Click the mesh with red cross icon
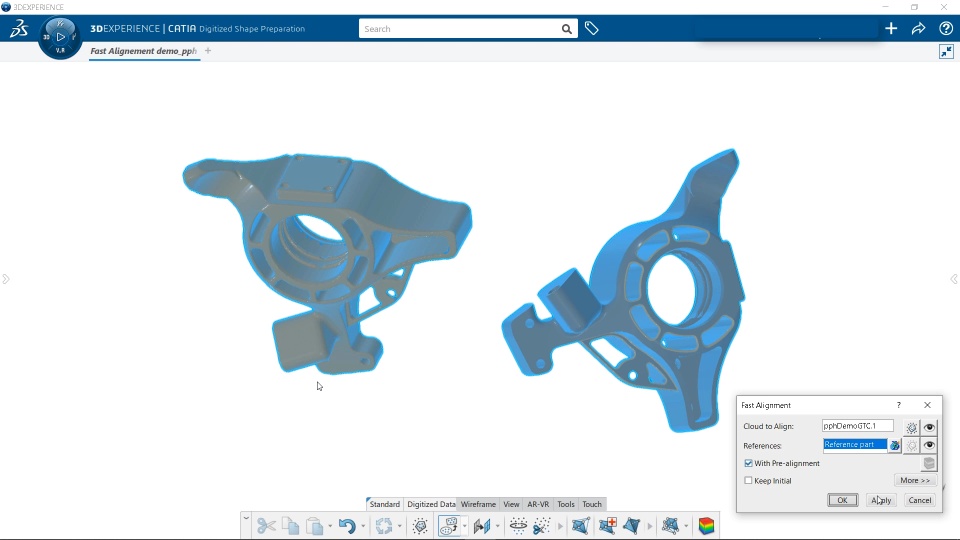 coord(607,525)
